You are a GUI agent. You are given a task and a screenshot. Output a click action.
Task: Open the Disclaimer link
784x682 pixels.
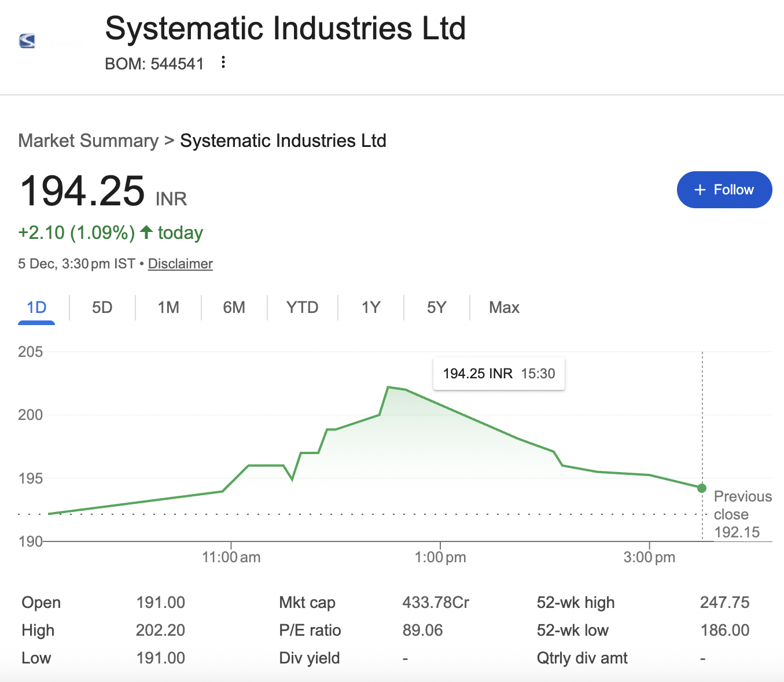click(180, 264)
